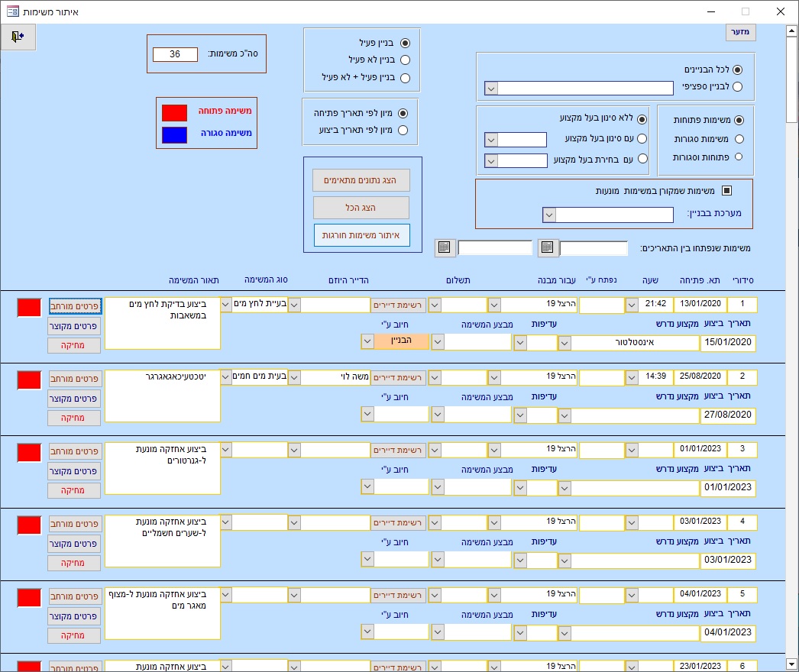
Task: Click the סה"כ משימות field showing 36
Action: 175,54
